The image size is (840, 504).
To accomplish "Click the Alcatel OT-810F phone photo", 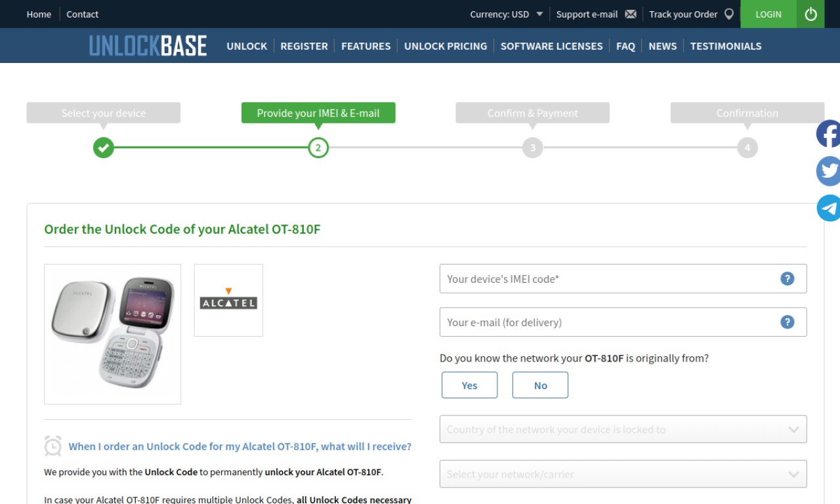I will (112, 334).
